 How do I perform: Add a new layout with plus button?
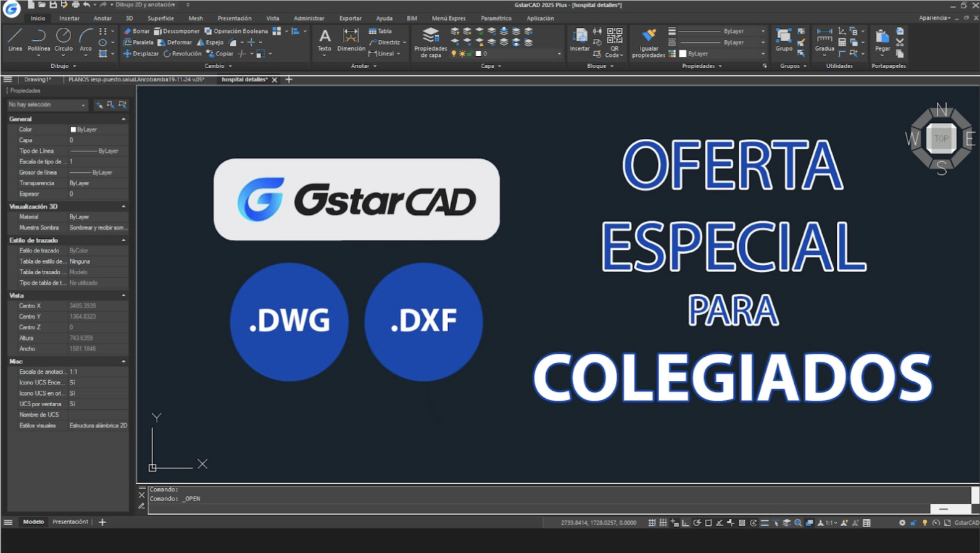(x=102, y=522)
